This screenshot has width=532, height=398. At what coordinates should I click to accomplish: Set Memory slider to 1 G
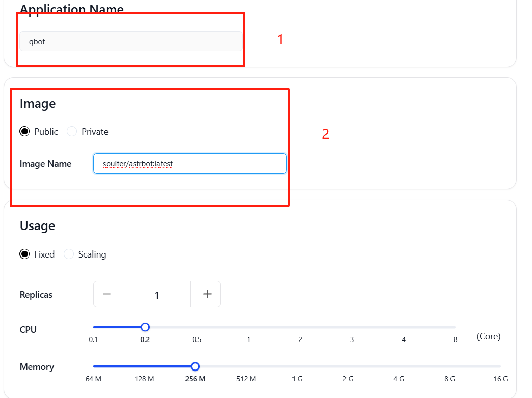pyautogui.click(x=297, y=366)
